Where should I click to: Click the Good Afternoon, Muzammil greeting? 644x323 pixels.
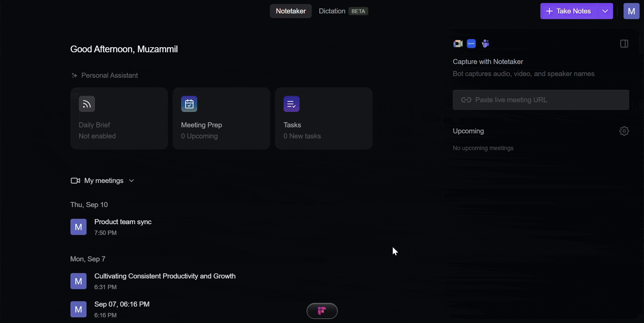click(x=124, y=49)
